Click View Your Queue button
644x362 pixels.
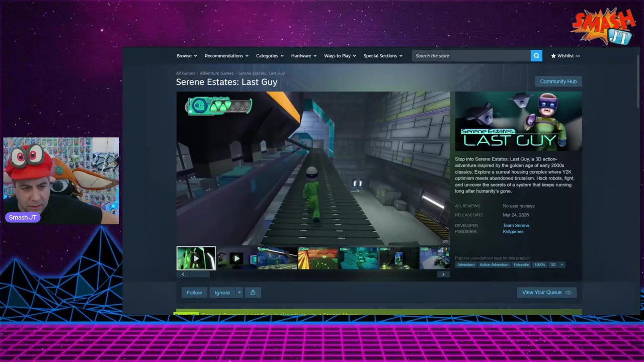click(x=546, y=293)
